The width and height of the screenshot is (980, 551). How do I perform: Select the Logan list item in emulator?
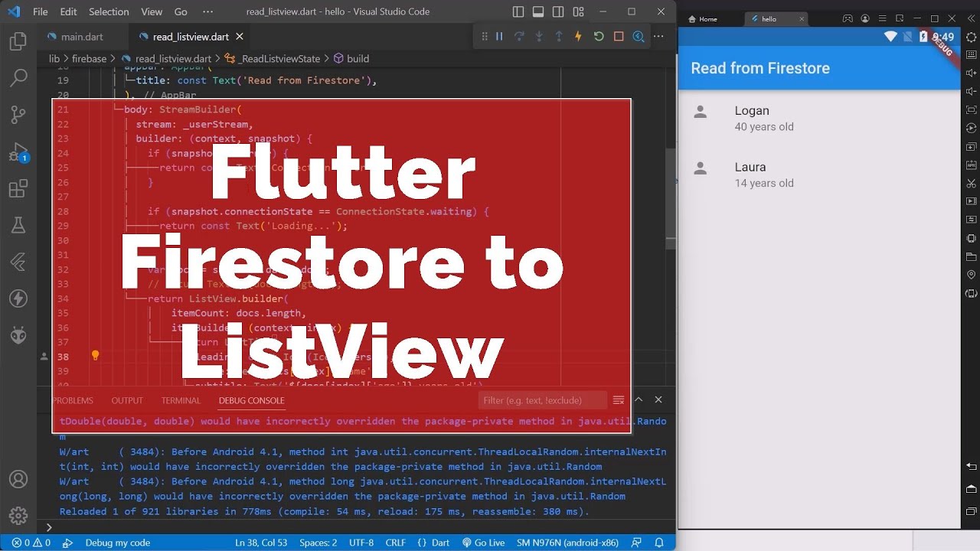click(819, 118)
